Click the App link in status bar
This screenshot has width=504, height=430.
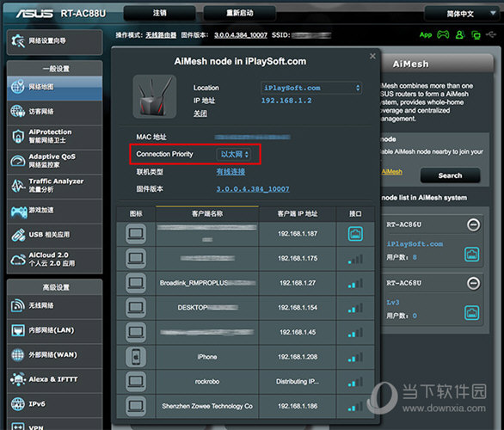(426, 35)
